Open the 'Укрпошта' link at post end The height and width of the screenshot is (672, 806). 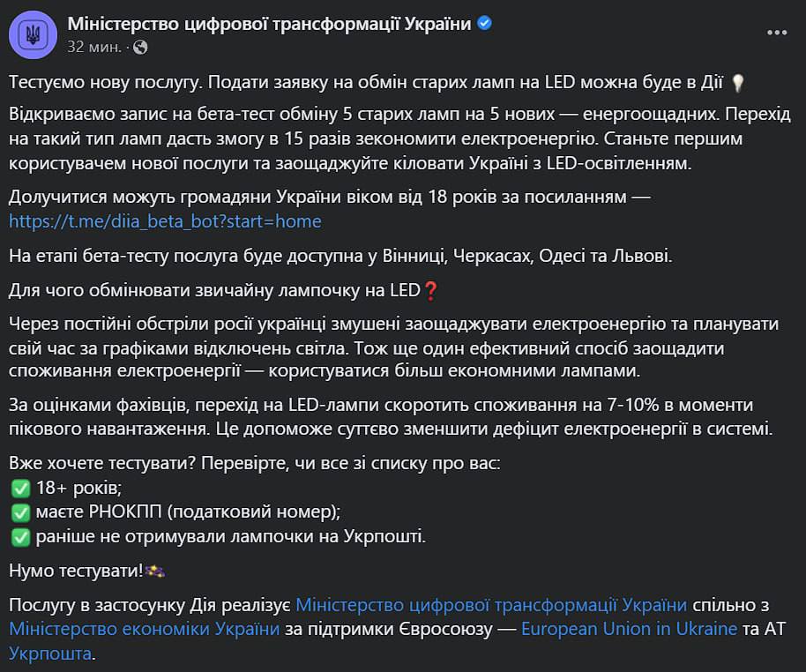[x=50, y=653]
